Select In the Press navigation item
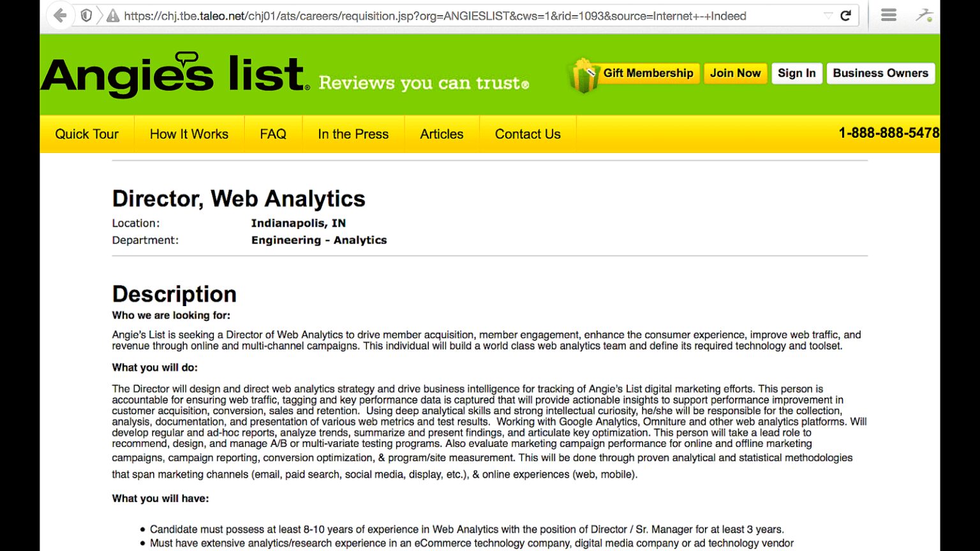Screen dimensions: 980x551 353,134
